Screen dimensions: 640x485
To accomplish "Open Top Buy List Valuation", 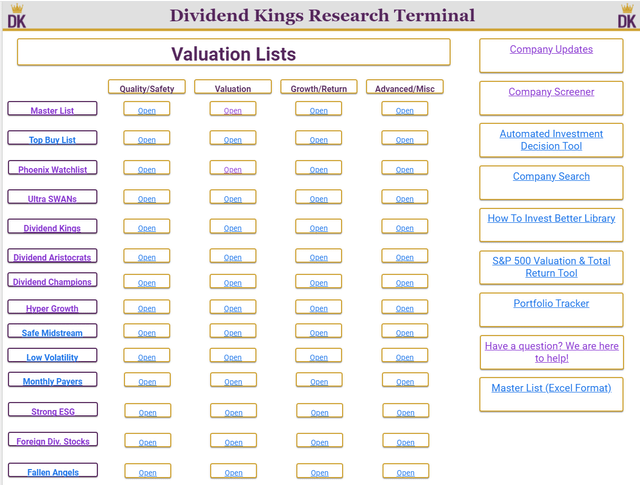I will (233, 138).
